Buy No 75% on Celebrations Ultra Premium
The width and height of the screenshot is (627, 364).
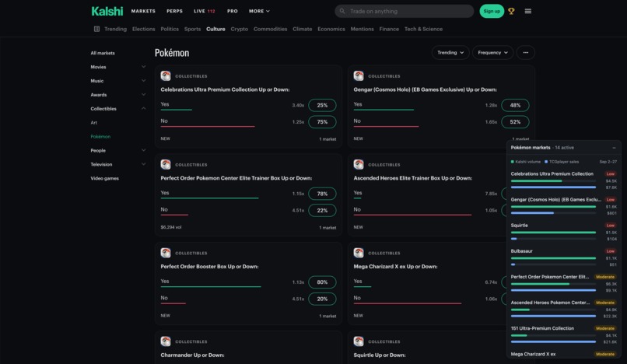[322, 122]
